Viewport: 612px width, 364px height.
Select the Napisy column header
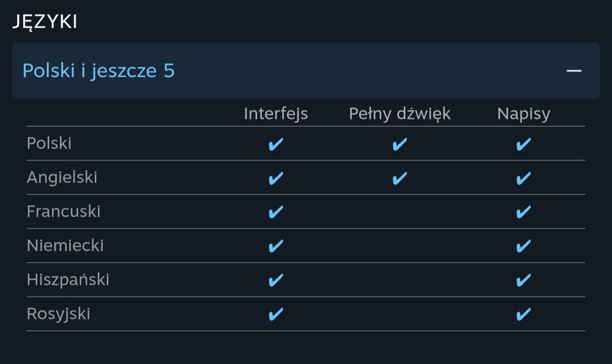tap(523, 114)
